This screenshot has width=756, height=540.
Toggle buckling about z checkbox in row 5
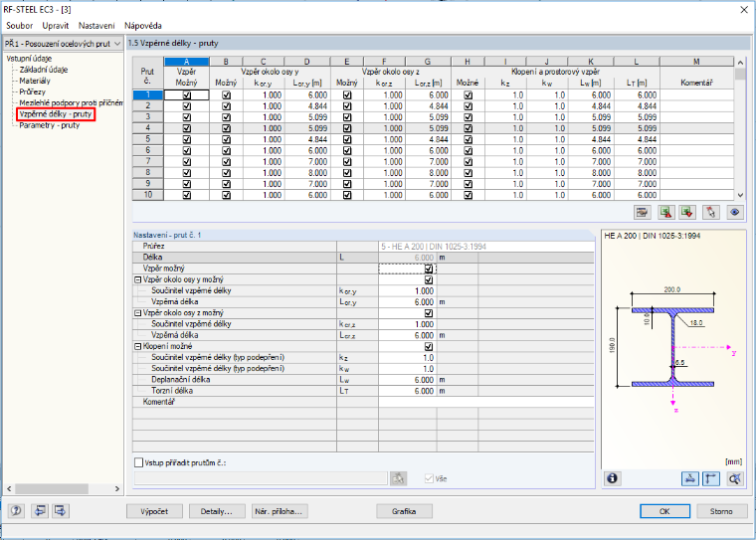[346, 140]
